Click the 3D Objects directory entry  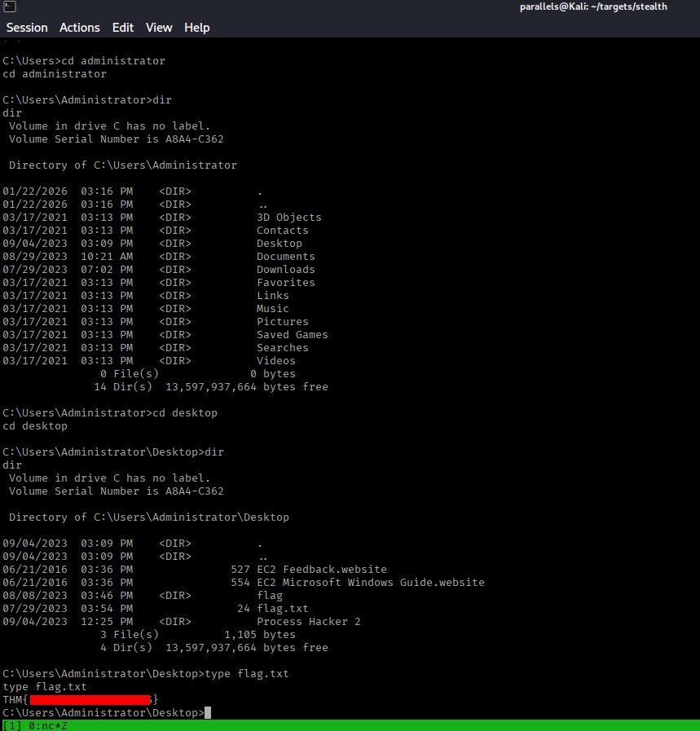coord(288,218)
